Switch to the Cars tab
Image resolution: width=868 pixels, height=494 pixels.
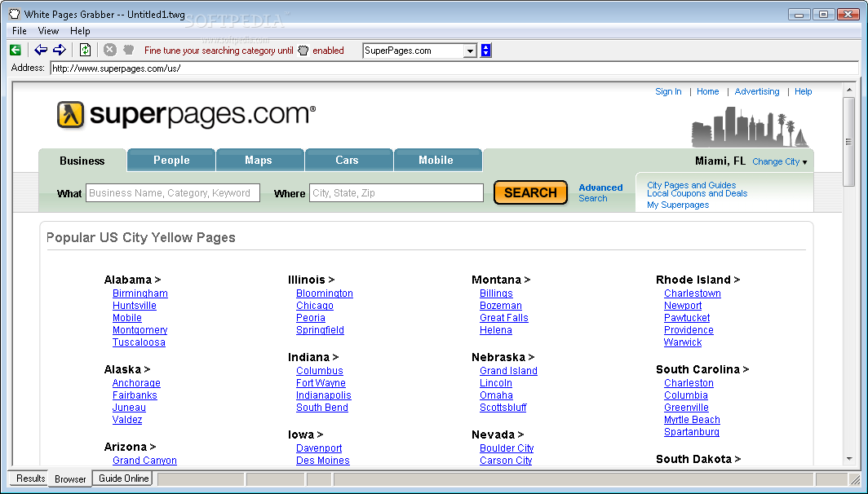pyautogui.click(x=349, y=160)
